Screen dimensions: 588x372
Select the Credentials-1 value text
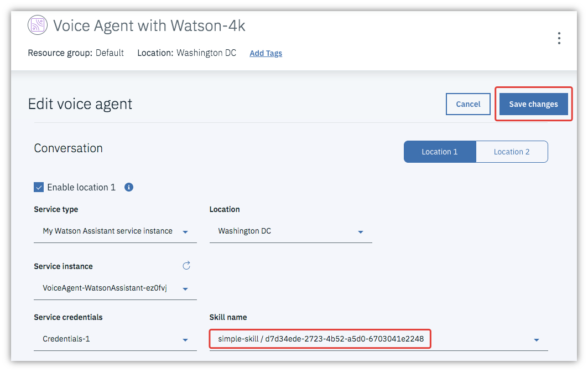pos(66,339)
